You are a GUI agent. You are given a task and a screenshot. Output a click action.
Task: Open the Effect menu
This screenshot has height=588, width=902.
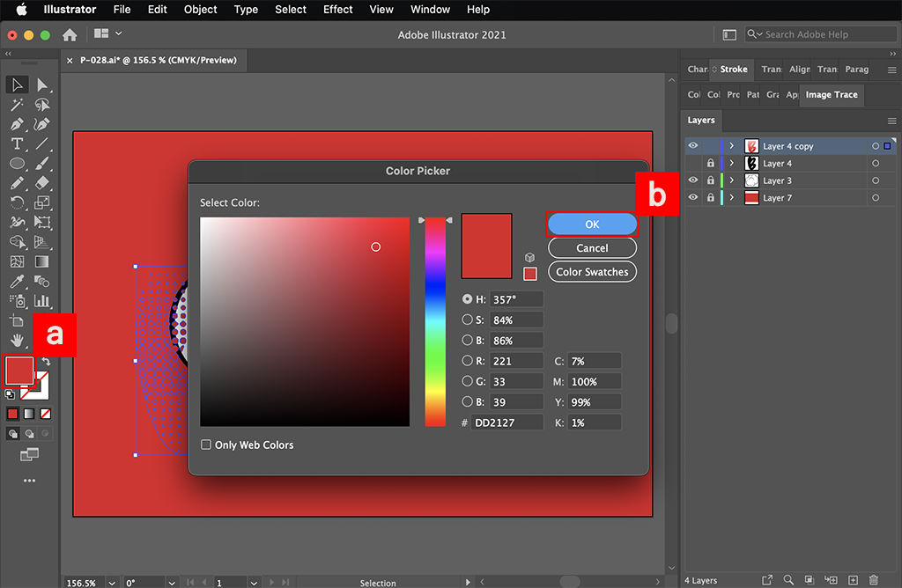(x=337, y=9)
